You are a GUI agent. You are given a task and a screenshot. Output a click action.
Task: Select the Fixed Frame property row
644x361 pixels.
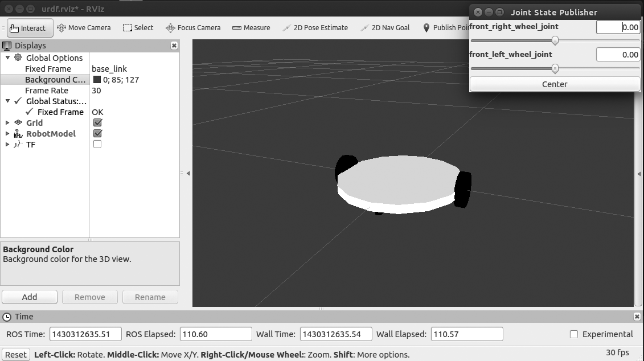tap(48, 68)
